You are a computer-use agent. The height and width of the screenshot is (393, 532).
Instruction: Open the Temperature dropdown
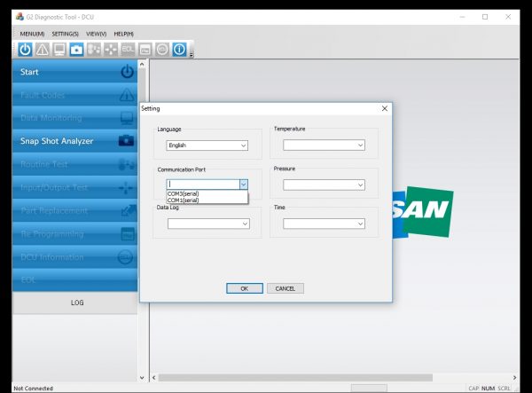[324, 145]
